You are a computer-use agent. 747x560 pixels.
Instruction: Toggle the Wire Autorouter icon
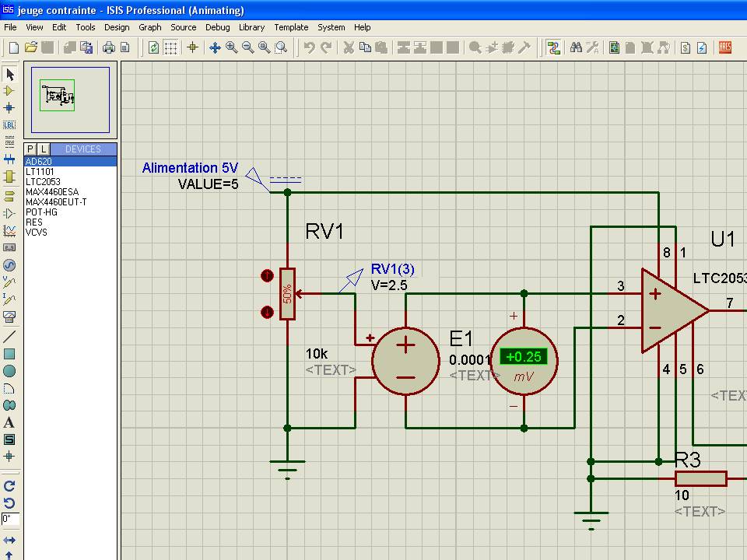tap(553, 47)
